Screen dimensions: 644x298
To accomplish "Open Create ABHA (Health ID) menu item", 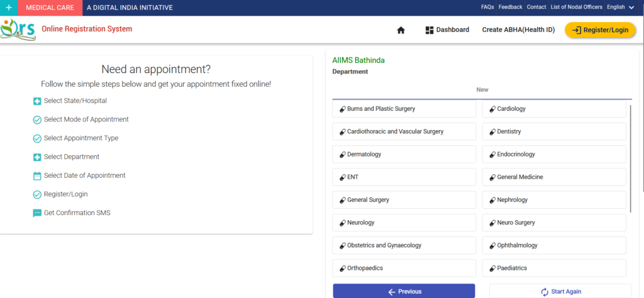I will click(518, 30).
